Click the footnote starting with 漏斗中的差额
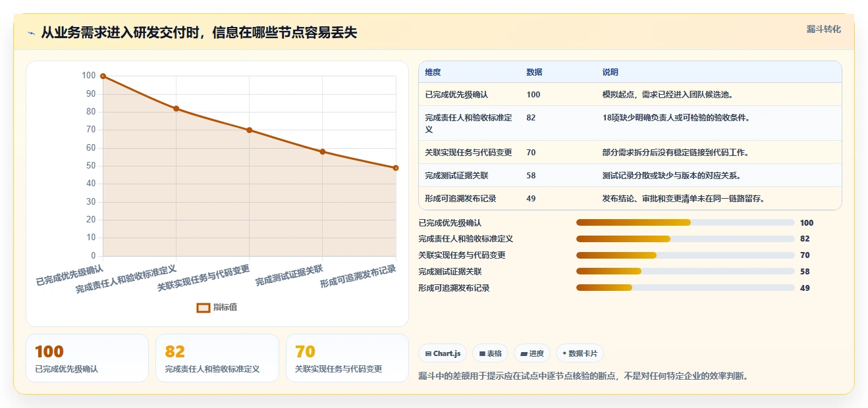Viewport: 868px width, 408px height. pos(583,376)
